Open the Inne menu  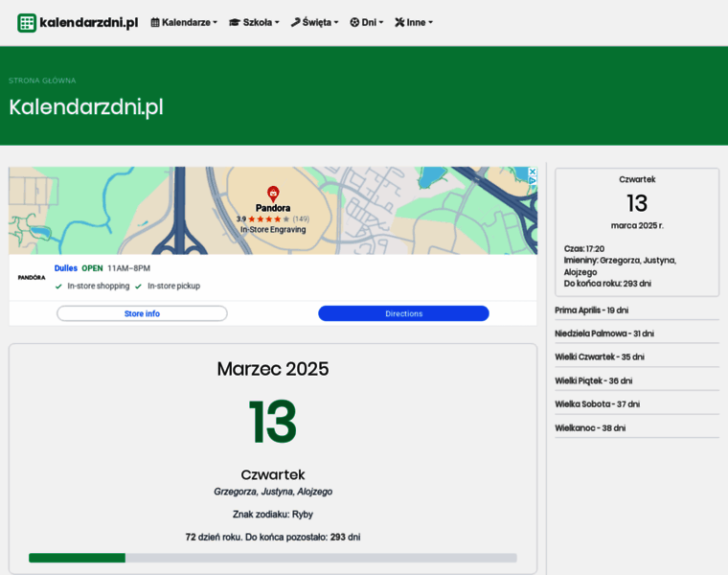click(416, 22)
